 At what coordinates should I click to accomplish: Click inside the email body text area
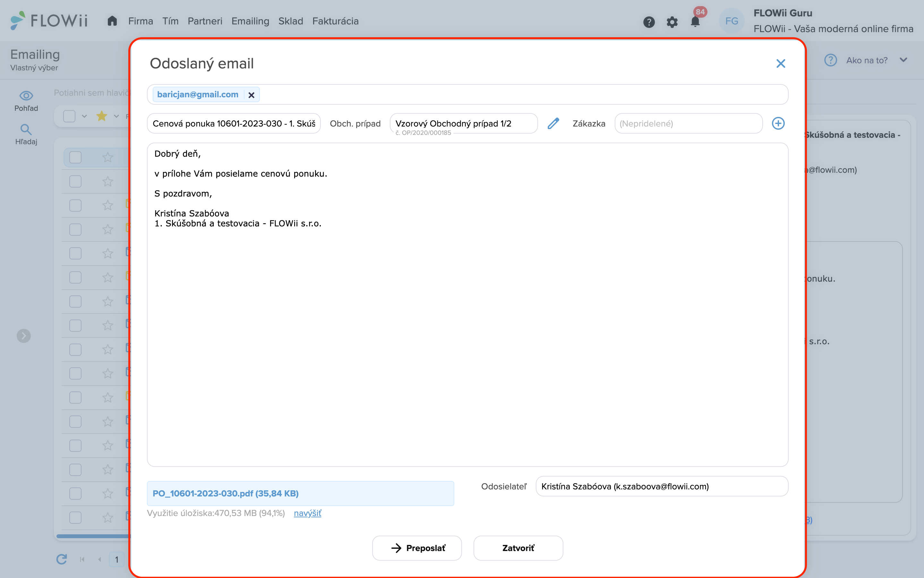point(467,305)
